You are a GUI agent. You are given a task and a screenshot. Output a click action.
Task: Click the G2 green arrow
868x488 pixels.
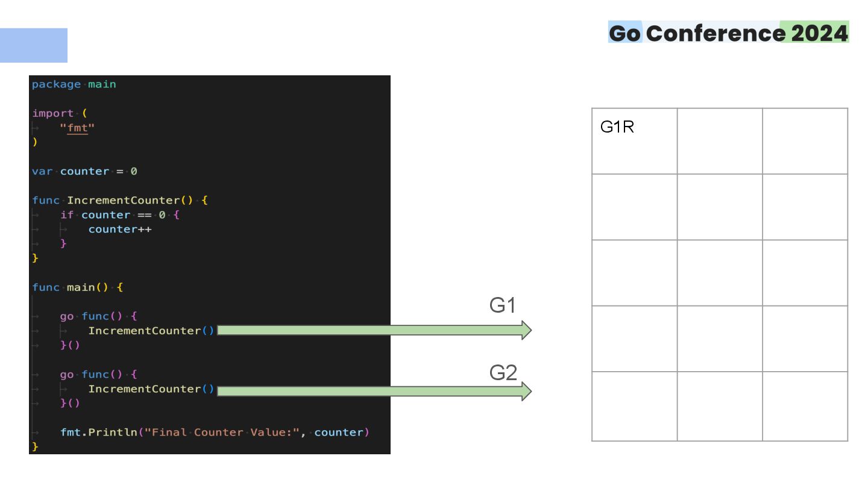tap(374, 392)
